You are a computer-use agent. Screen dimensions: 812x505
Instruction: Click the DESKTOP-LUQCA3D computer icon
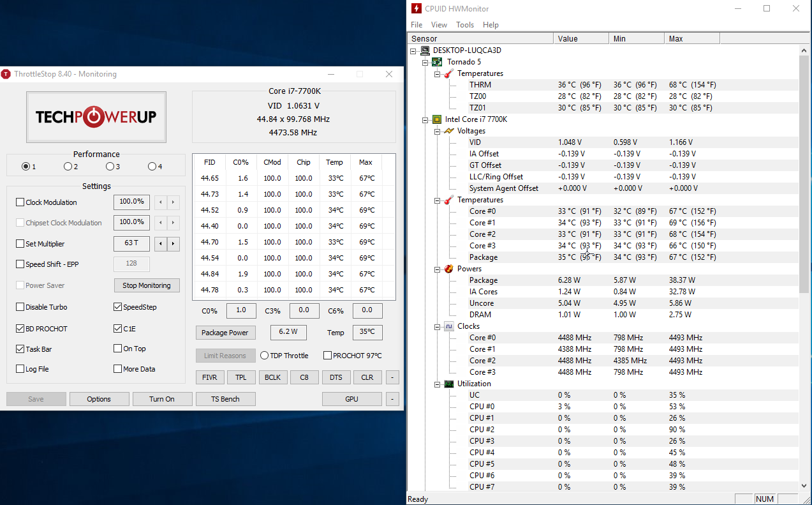(x=425, y=50)
